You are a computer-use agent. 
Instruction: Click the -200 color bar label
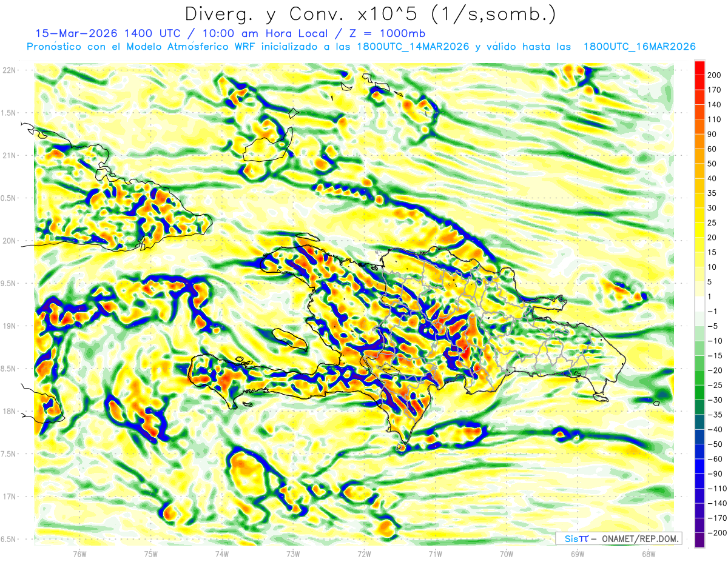[718, 532]
